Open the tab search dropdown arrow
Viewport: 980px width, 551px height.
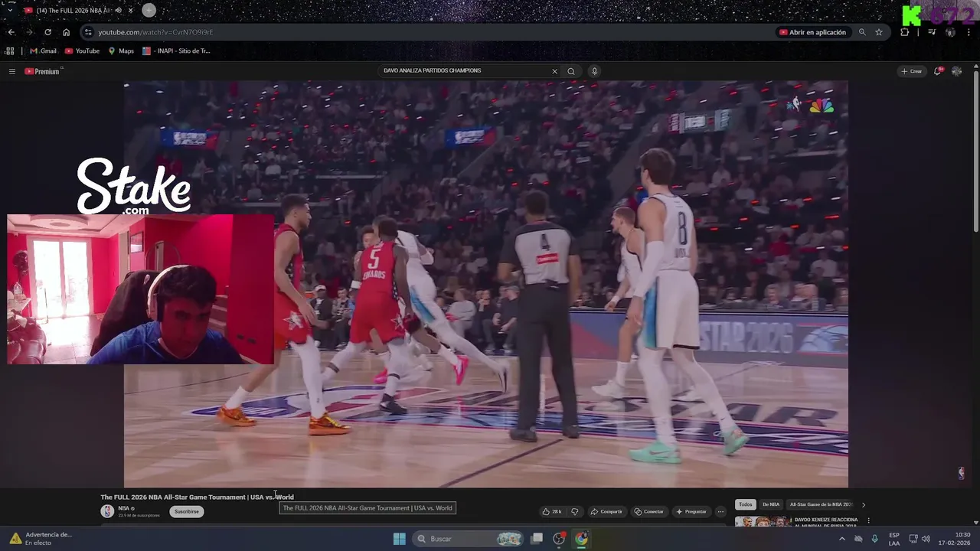(10, 10)
